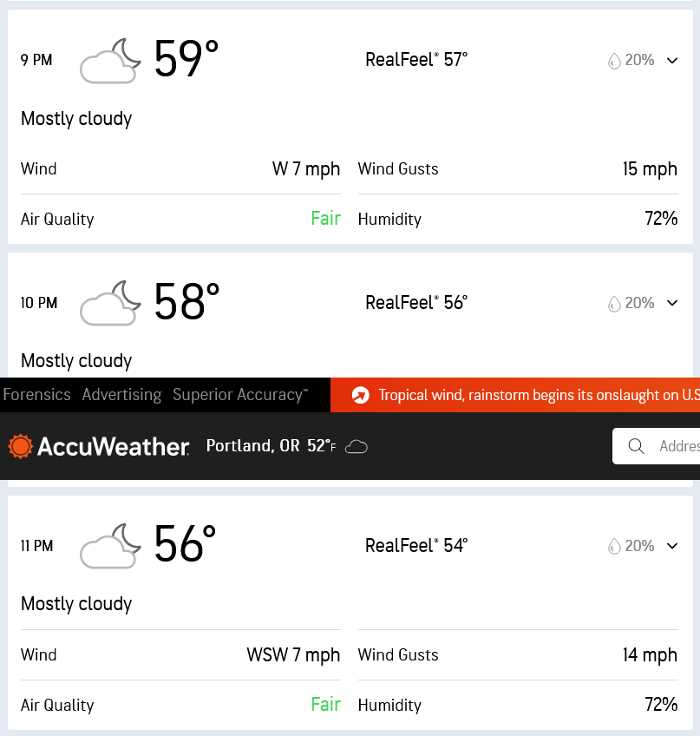This screenshot has width=700, height=736.
Task: Click the 10 PM cloudy moon weather icon
Action: (110, 304)
